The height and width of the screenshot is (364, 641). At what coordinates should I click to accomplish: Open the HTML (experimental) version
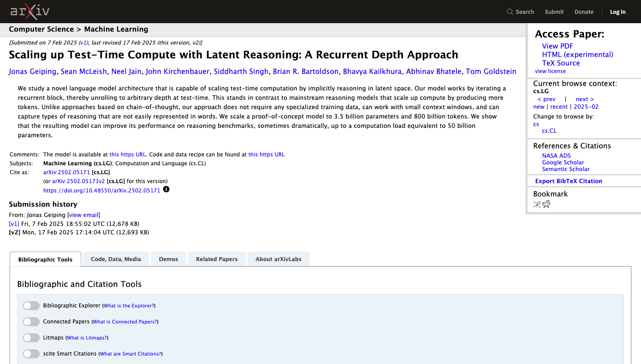tap(578, 54)
